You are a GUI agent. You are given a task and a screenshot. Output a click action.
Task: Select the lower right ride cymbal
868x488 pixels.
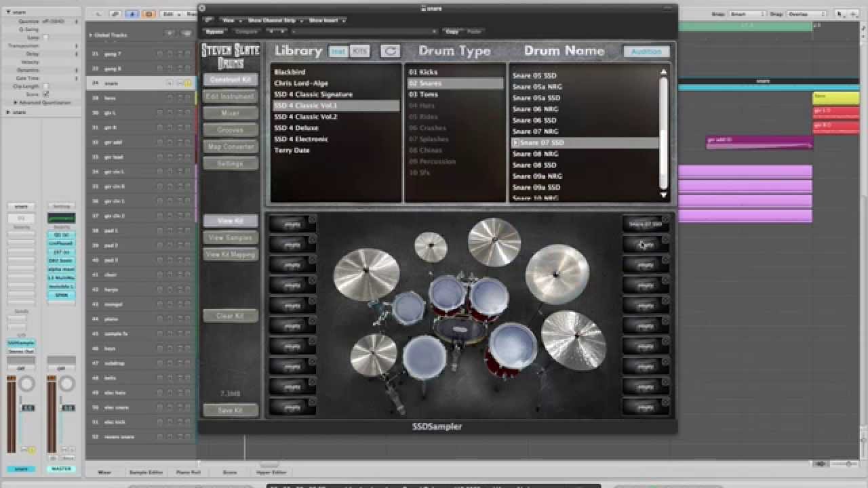(573, 340)
